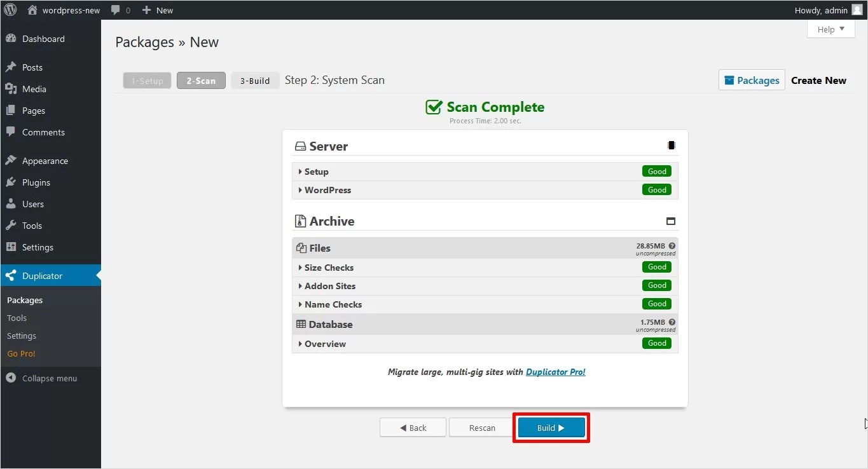Viewport: 868px width, 469px height.
Task: Click the home icon next to wordpress-new
Action: click(x=31, y=10)
